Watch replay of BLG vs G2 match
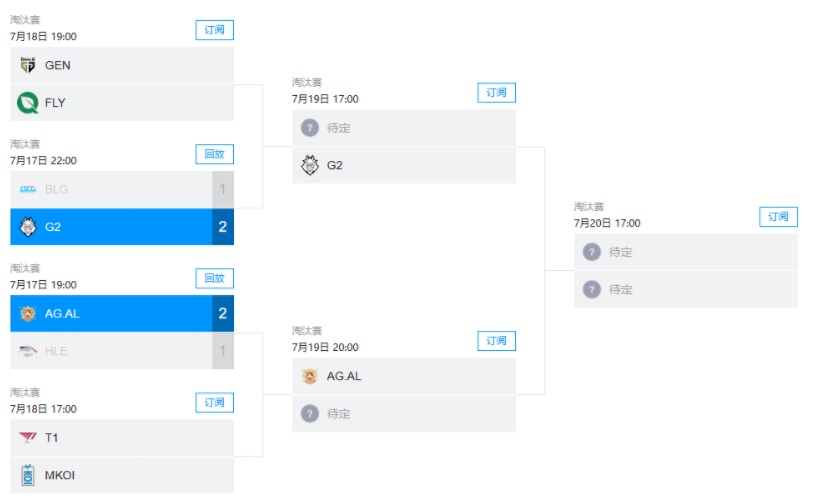818x496 pixels. 214,154
